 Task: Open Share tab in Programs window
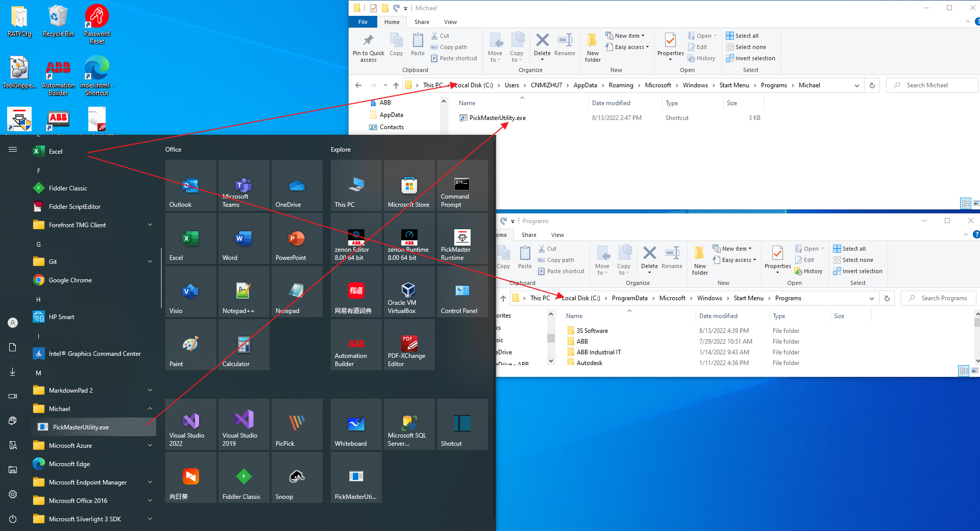(529, 235)
